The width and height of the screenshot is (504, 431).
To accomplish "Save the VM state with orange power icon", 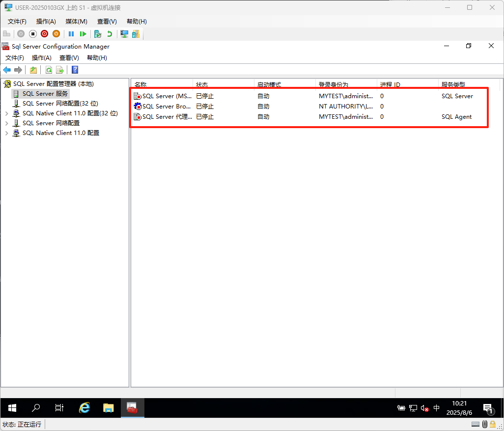I will (56, 34).
